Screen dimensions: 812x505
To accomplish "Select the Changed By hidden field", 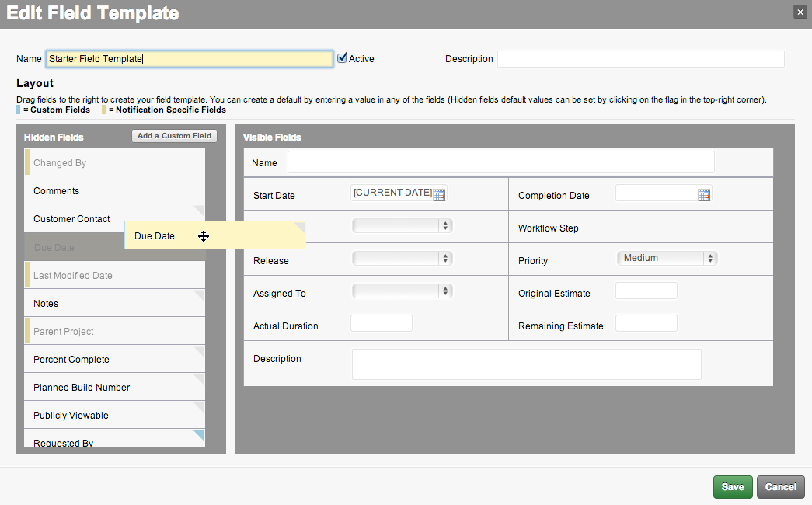I will (x=114, y=162).
